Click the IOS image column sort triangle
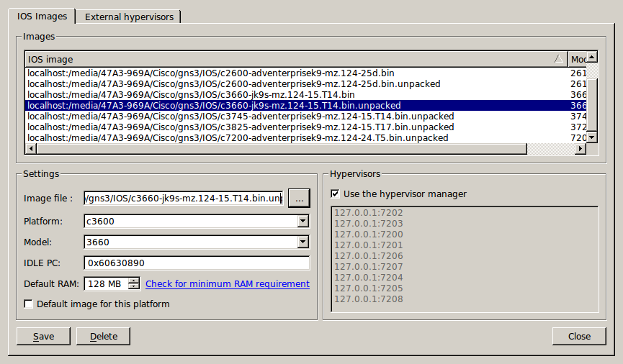This screenshot has width=623, height=364. (x=559, y=59)
